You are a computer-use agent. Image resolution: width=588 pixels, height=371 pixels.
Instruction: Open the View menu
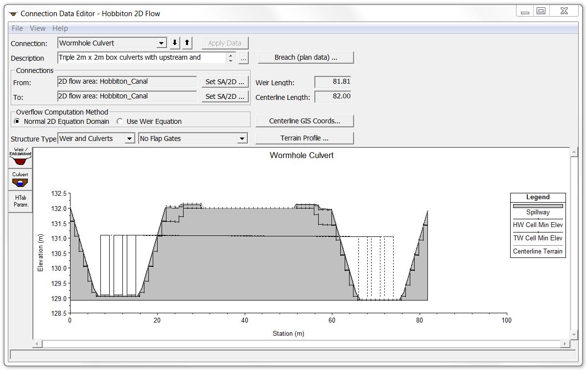pos(38,28)
